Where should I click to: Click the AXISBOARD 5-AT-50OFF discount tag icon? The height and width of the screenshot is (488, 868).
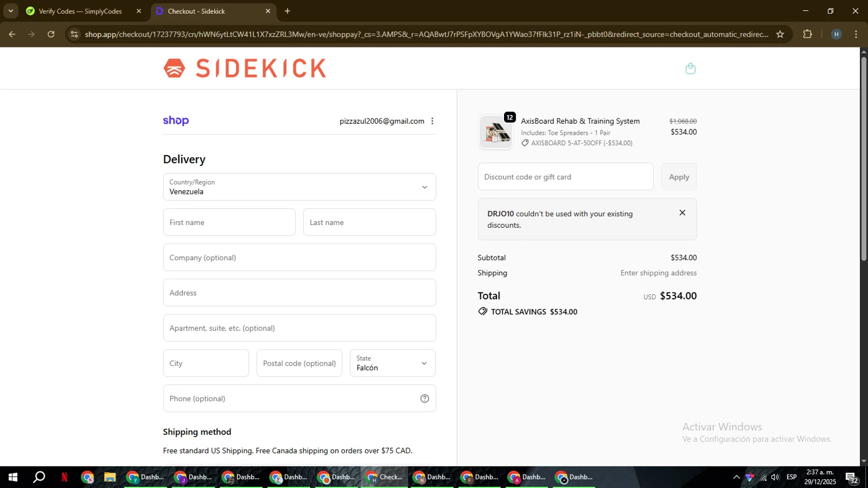[525, 143]
